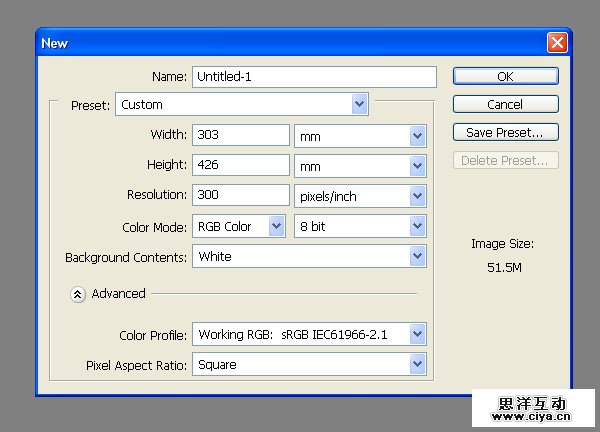Screen dimensions: 600x432
Task: Open the Color Profile dropdown
Action: 309,334
